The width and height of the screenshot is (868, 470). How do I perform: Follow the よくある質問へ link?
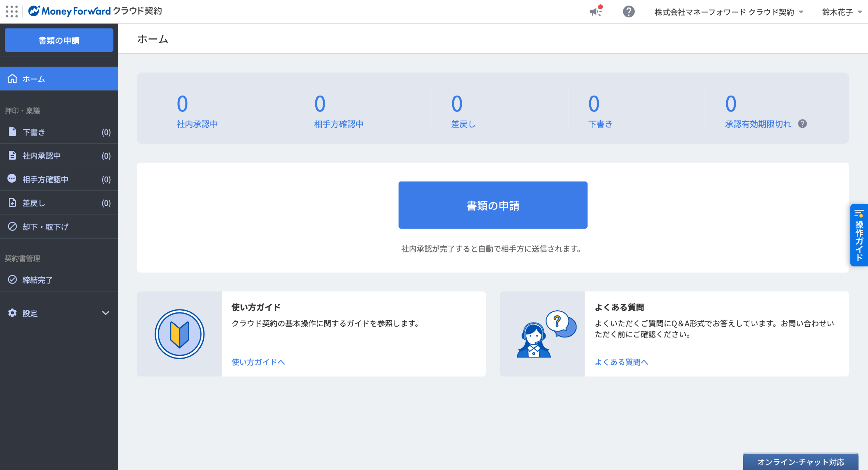point(621,362)
